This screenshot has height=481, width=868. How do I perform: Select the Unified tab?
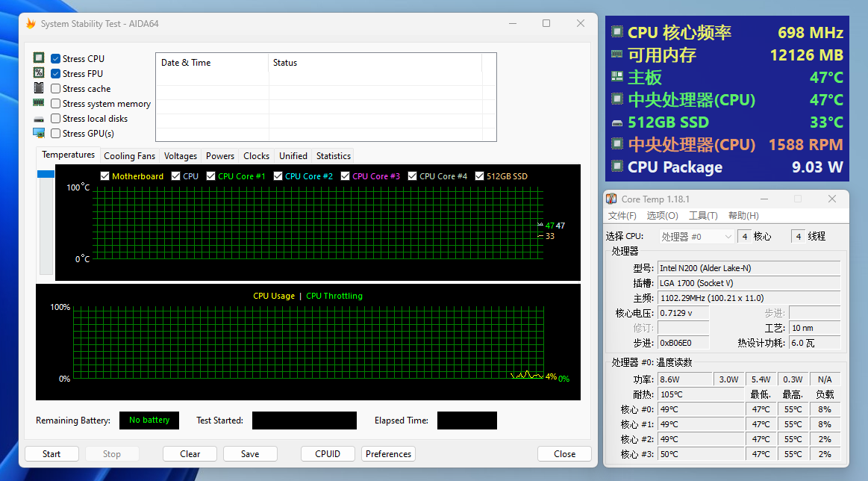point(293,156)
